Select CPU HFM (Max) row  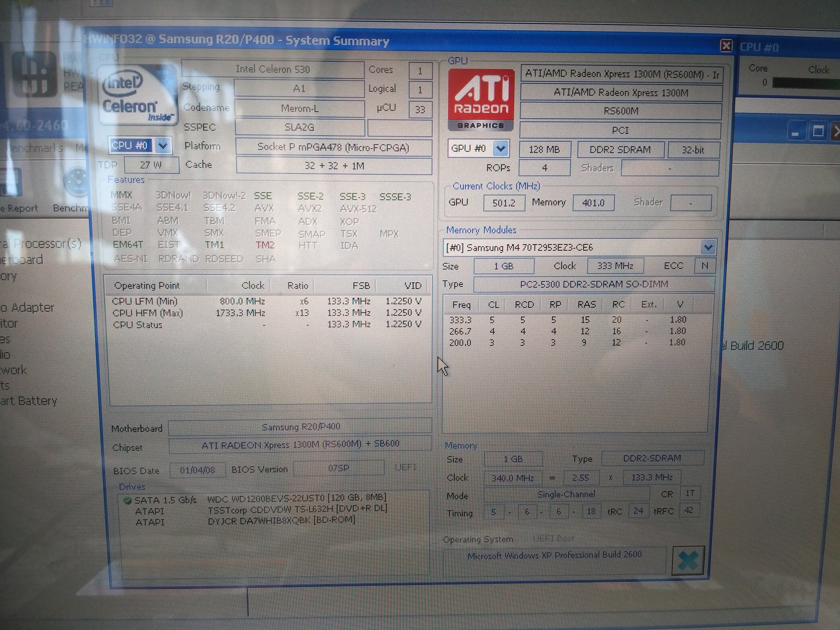pyautogui.click(x=148, y=313)
